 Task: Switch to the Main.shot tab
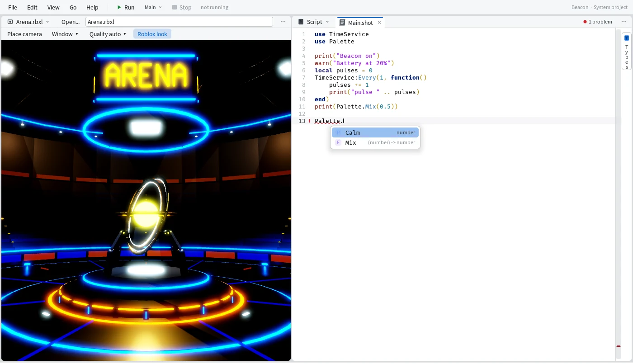360,22
